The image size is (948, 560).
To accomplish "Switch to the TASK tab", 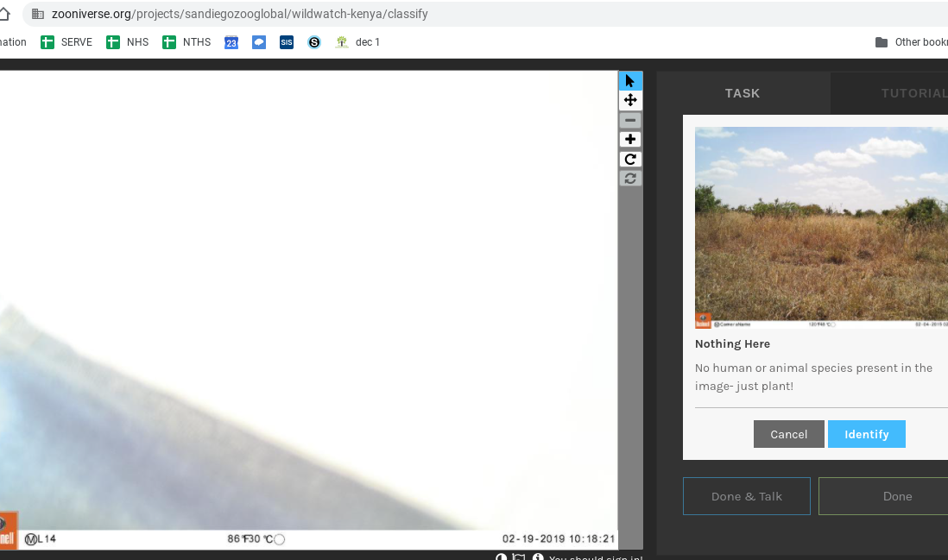I will coord(743,94).
